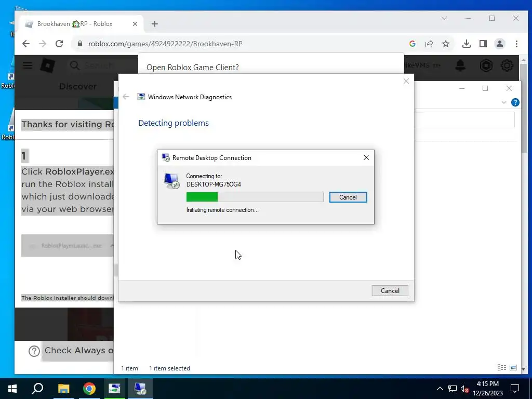Close the Brookhaven RP tab

(135, 24)
